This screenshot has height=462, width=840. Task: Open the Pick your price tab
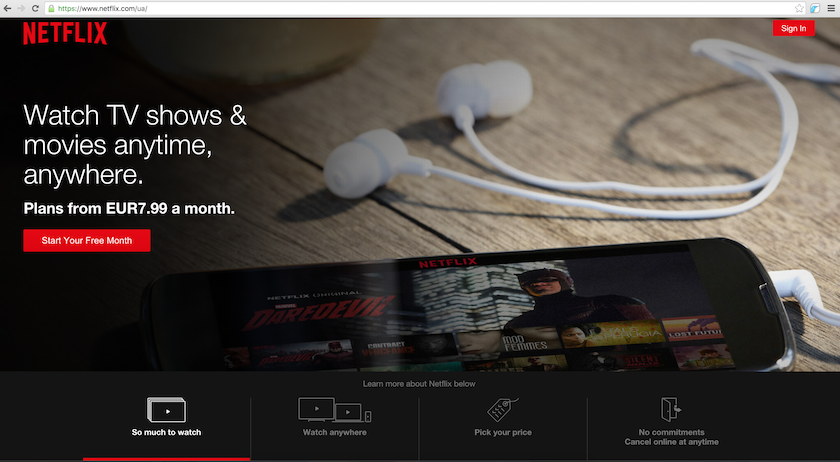[x=503, y=428]
